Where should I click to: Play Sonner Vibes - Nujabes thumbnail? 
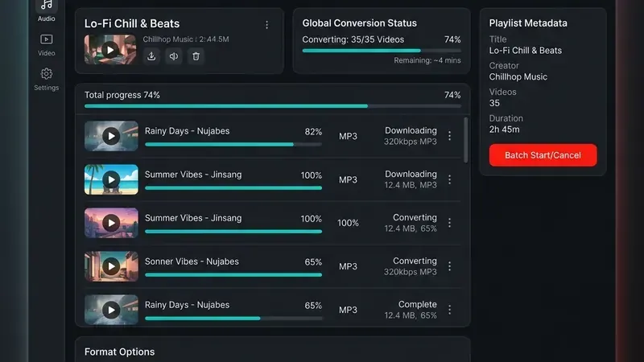pos(111,266)
